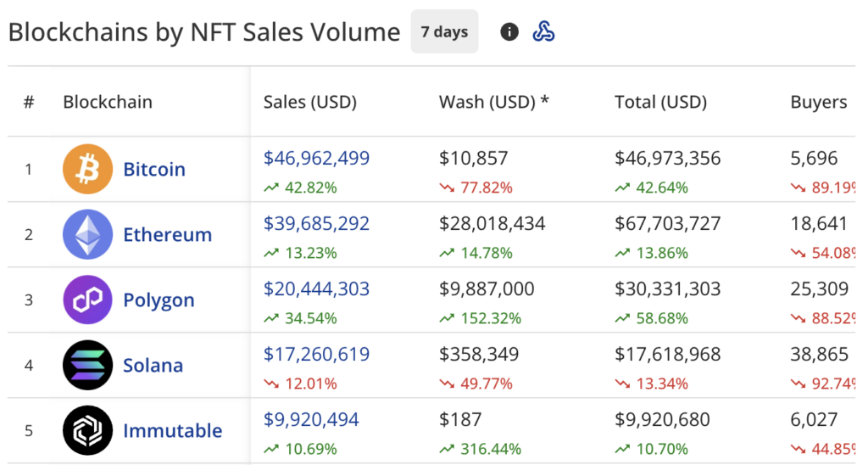Sort by the Wash (USD) column header

[494, 102]
